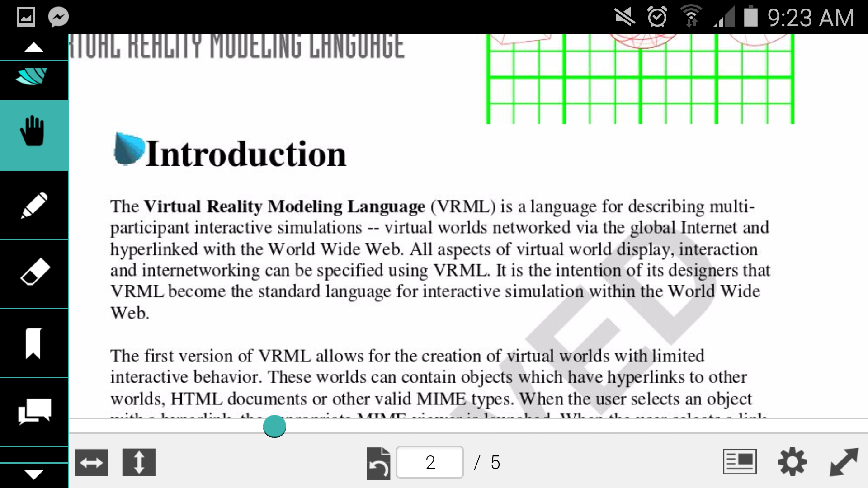Open Messenger notification in status bar
The width and height of the screenshot is (868, 488).
pyautogui.click(x=58, y=17)
